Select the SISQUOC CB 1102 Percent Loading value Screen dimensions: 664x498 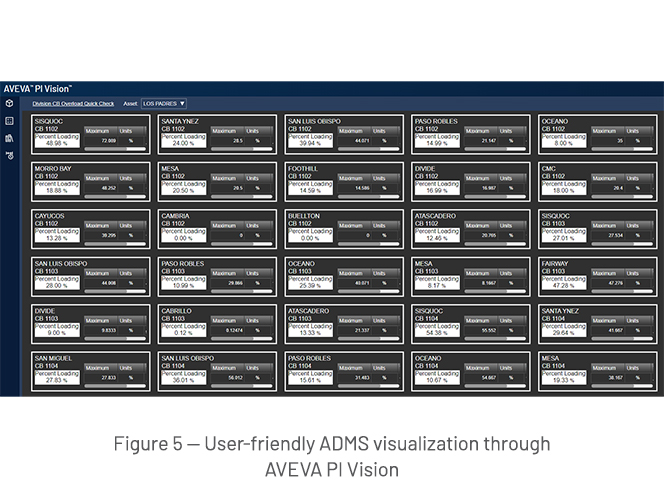click(57, 144)
